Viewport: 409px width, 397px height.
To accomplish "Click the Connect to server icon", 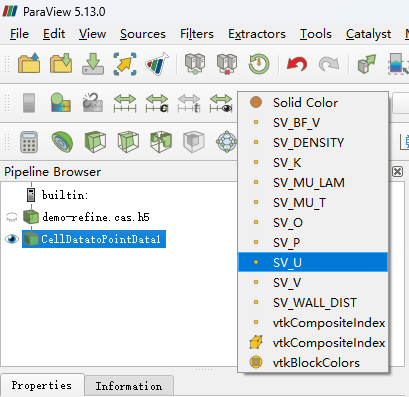I will [x=195, y=63].
